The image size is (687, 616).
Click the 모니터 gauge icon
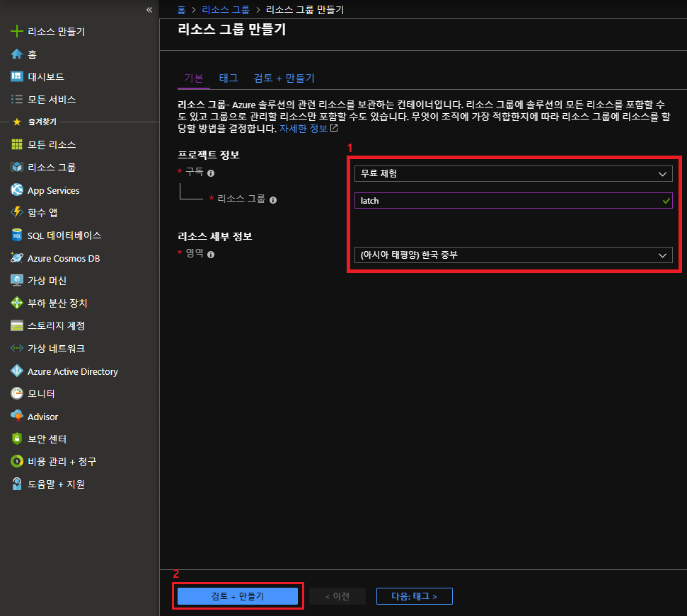[17, 394]
